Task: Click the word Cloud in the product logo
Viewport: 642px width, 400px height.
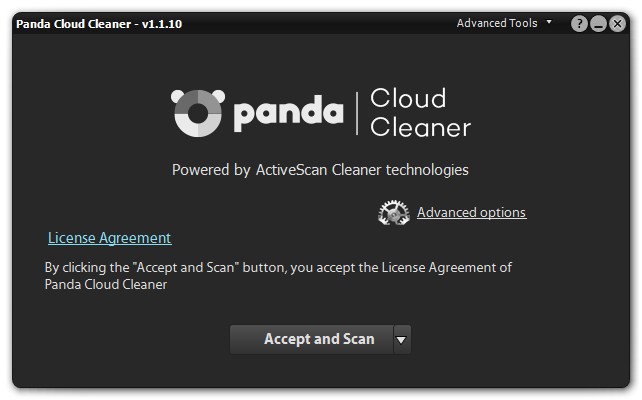Action: pyautogui.click(x=408, y=99)
